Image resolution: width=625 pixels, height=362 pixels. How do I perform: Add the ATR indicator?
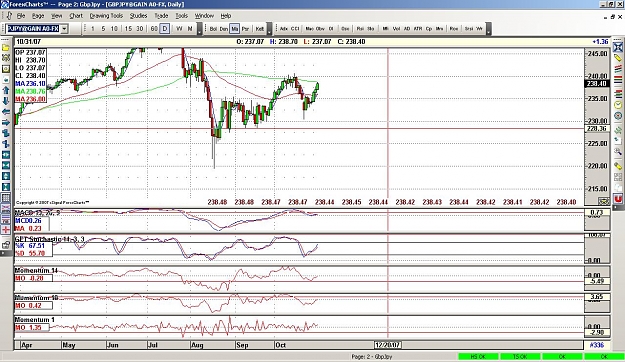pos(418,29)
